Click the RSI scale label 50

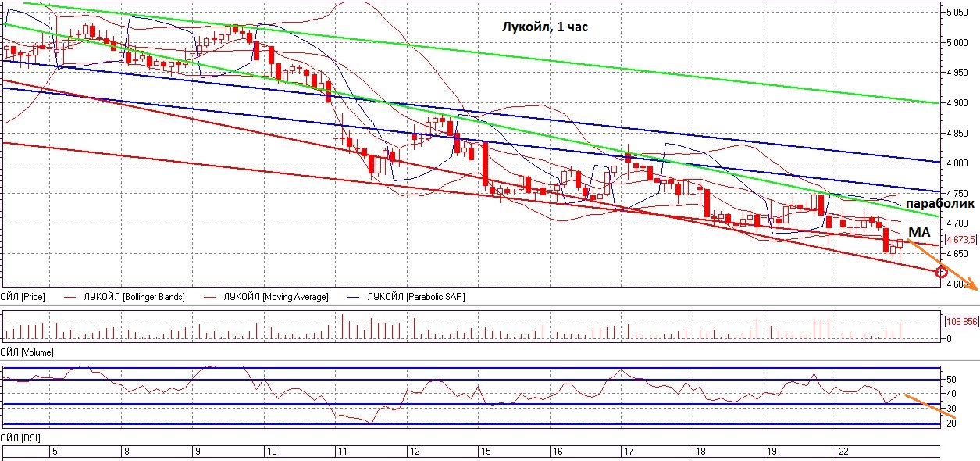(951, 379)
